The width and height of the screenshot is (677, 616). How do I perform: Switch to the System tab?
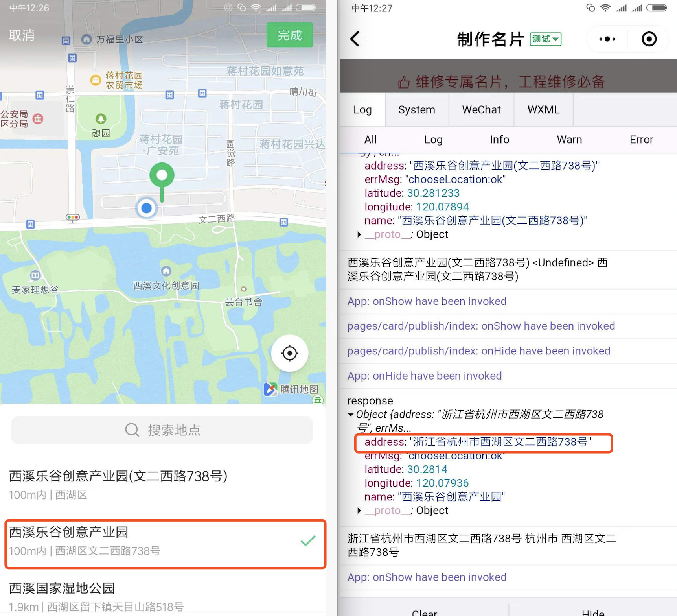pos(417,110)
